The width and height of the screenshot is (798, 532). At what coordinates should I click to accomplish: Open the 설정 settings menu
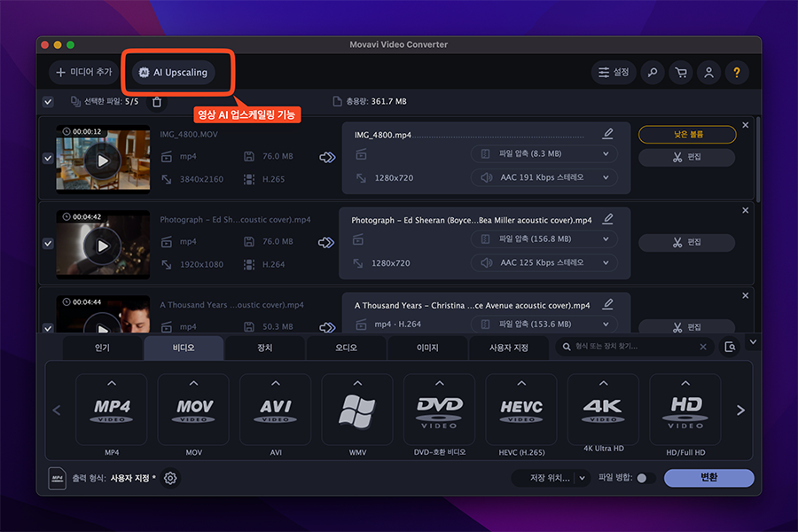pyautogui.click(x=614, y=73)
